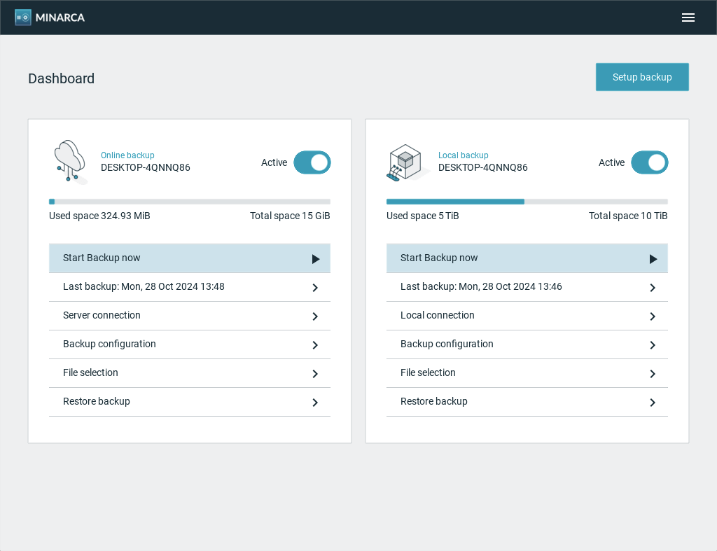Click the Local backup drive icon
717x551 pixels.
tap(407, 162)
